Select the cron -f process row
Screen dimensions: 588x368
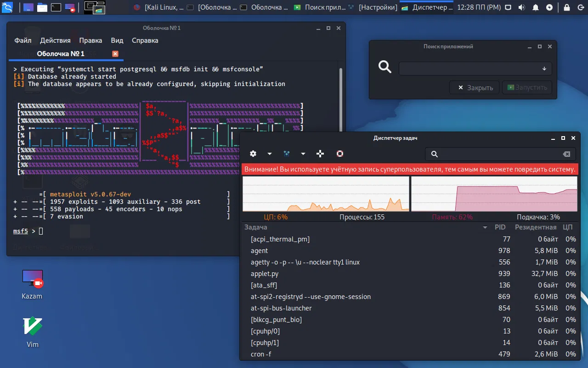[410, 354]
